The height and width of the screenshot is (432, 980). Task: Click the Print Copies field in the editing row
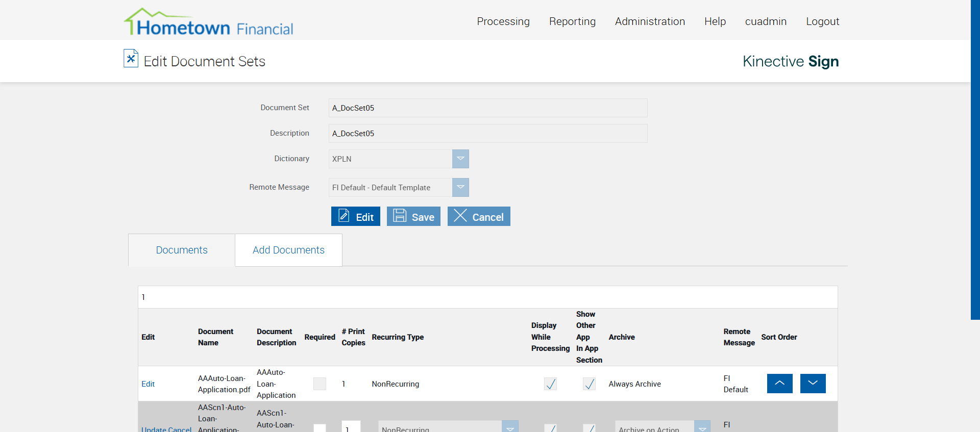(351, 427)
